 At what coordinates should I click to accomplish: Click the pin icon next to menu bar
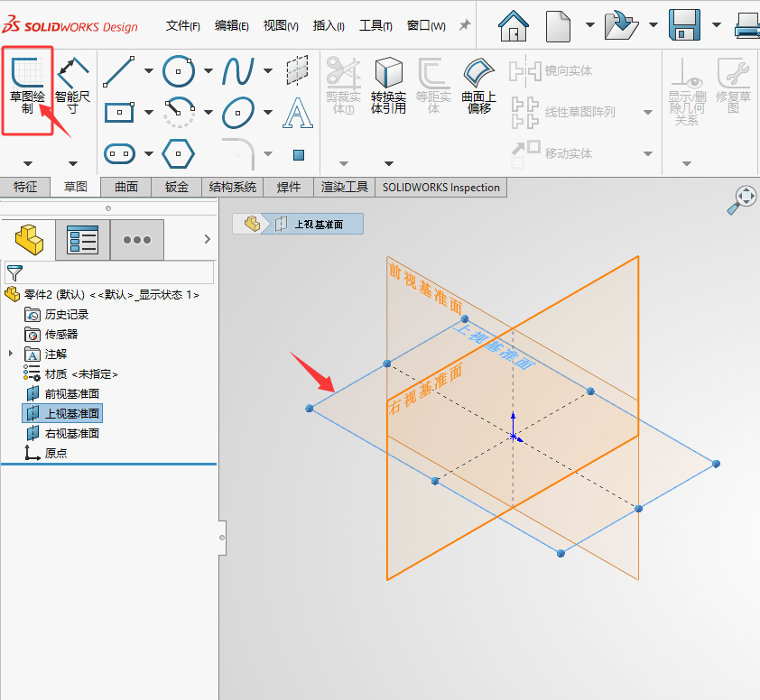465,24
